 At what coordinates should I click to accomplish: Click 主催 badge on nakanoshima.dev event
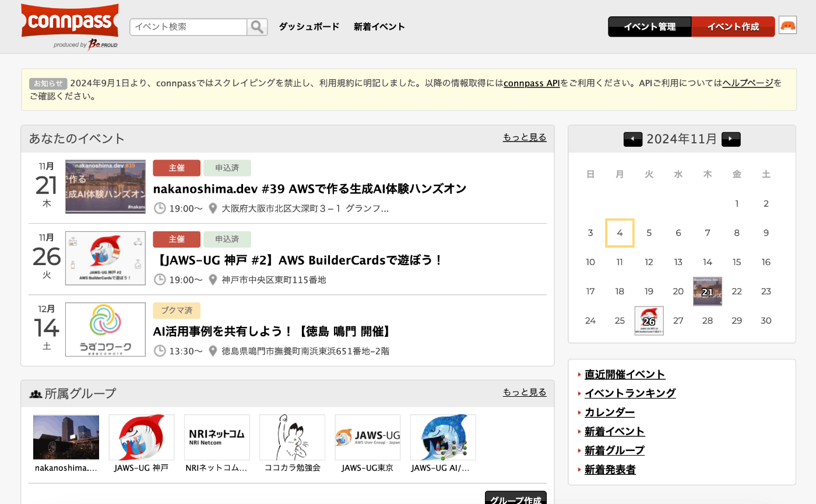[x=177, y=168]
